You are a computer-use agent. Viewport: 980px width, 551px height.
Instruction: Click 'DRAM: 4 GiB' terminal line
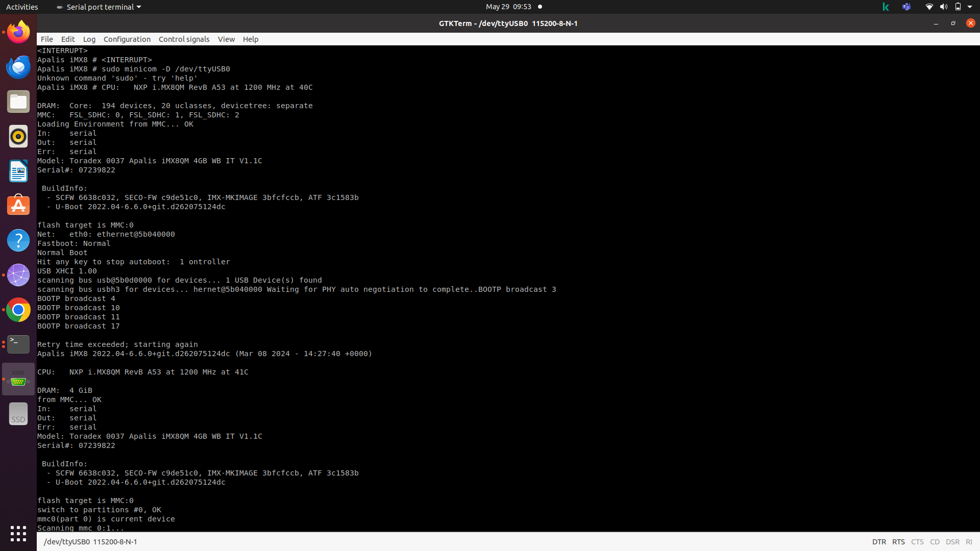pos(65,390)
